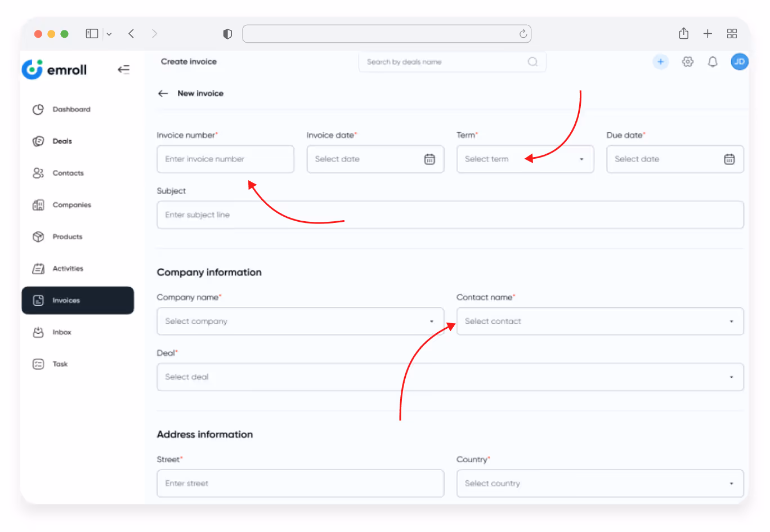Click the blue plus add button
Viewport: 770px width, 532px height.
point(661,61)
